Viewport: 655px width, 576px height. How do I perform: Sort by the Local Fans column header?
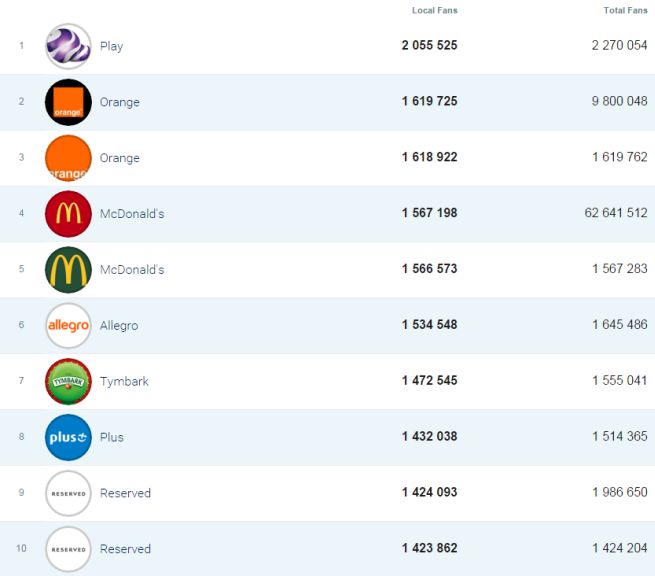click(434, 10)
